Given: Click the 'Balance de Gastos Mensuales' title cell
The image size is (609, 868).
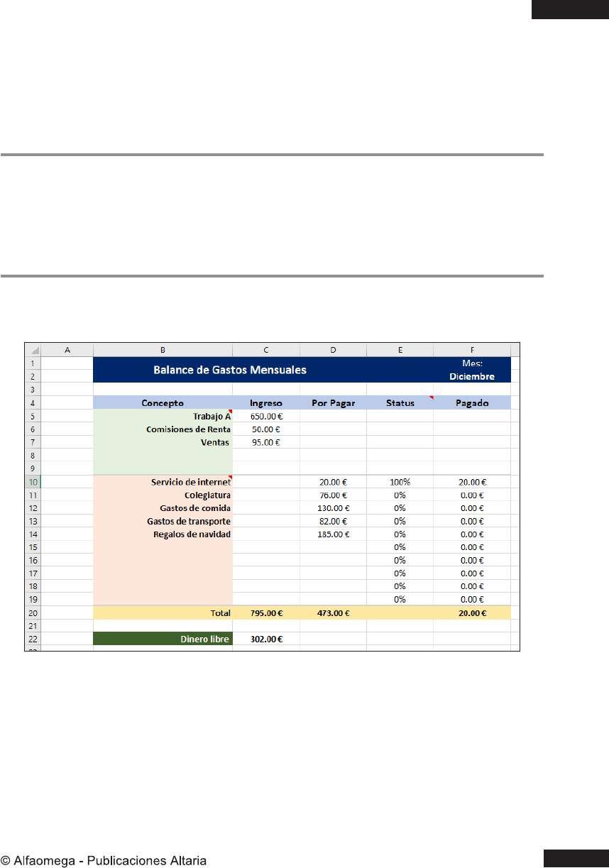Looking at the screenshot, I should 230,370.
